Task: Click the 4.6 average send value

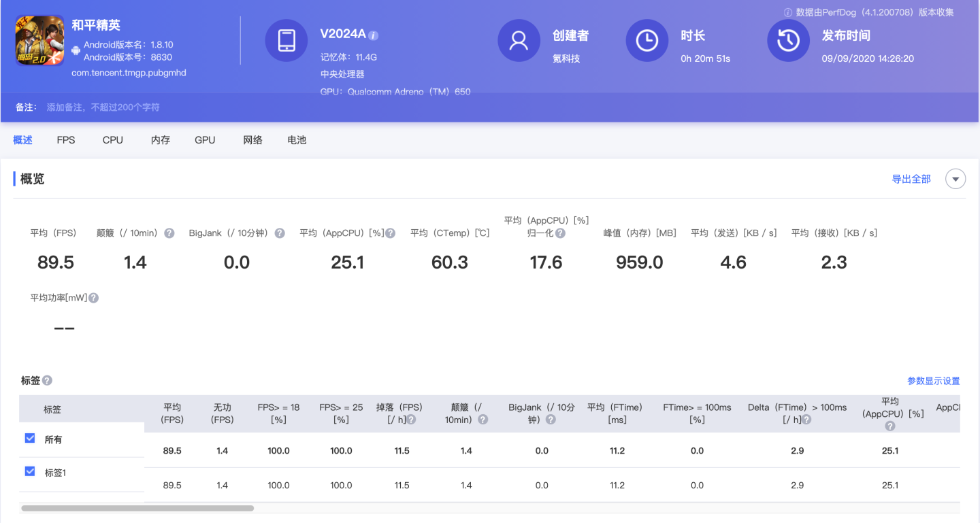Action: (x=733, y=263)
